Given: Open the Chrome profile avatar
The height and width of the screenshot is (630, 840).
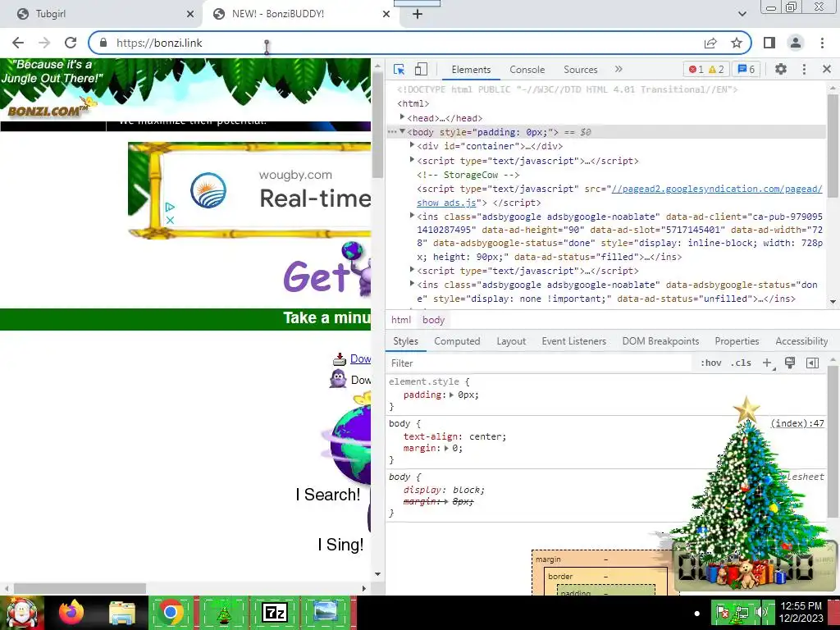Looking at the screenshot, I should click(796, 43).
